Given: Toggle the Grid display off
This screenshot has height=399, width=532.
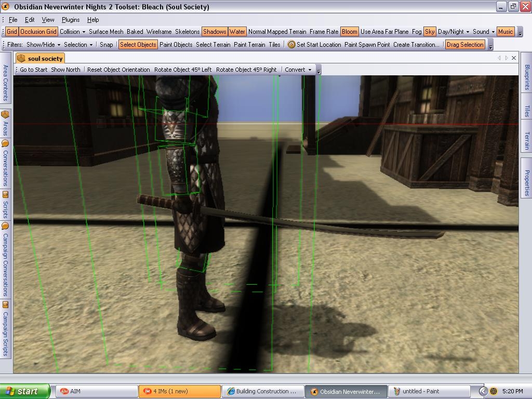Looking at the screenshot, I should point(12,32).
